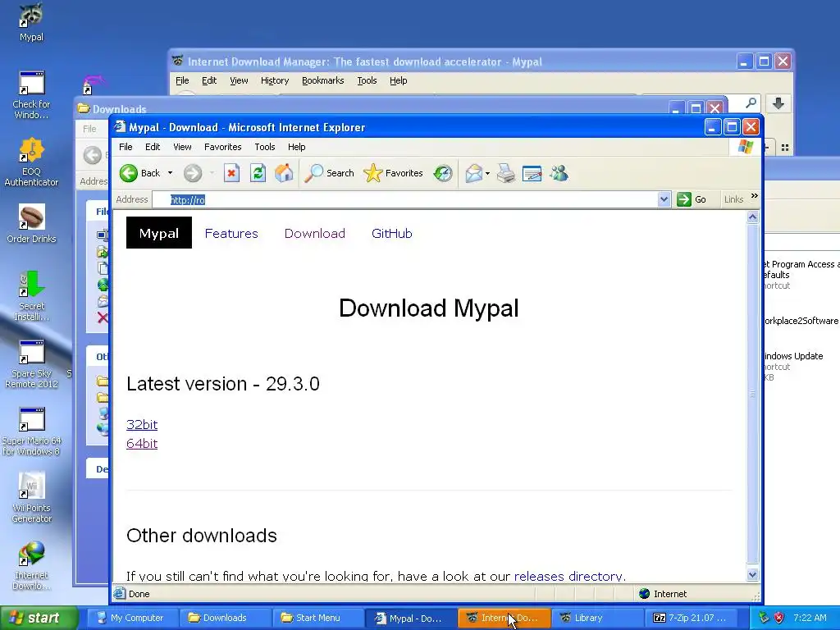
Task: Open the Edit menu in Internet Explorer
Action: (x=153, y=147)
